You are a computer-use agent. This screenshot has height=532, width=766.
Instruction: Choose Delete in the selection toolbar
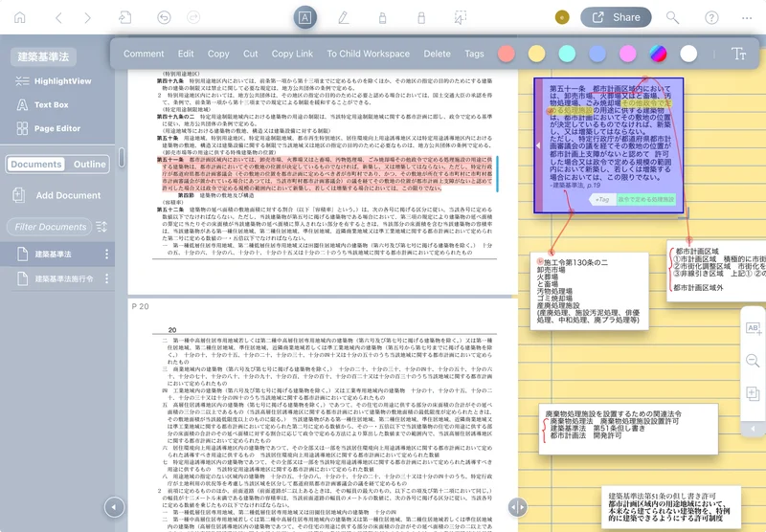437,54
